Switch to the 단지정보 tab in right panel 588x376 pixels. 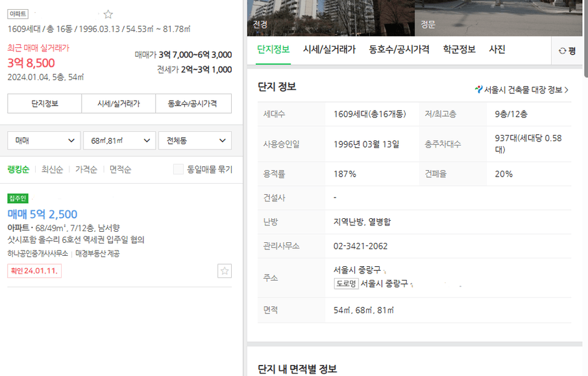click(x=273, y=49)
